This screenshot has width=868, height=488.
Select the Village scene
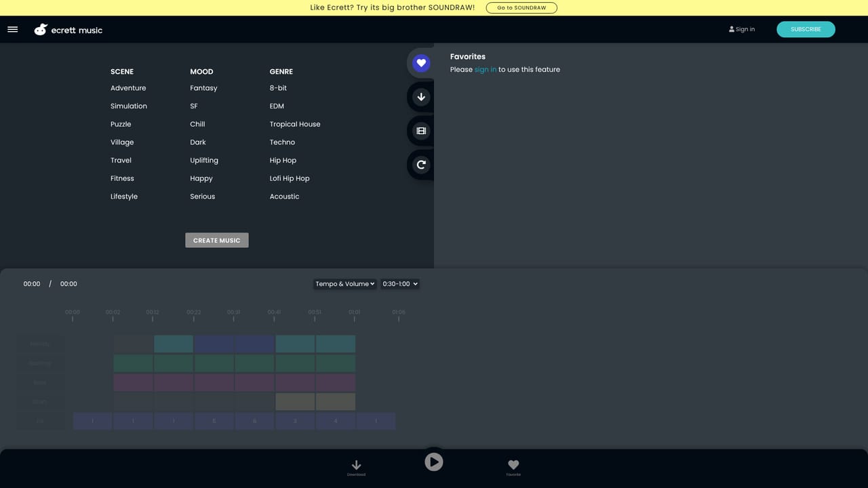pyautogui.click(x=122, y=142)
